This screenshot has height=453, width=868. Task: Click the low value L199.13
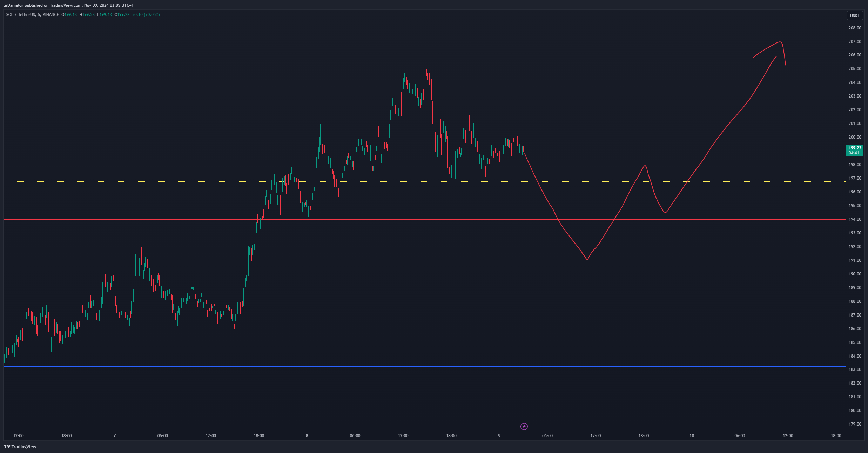pos(105,15)
